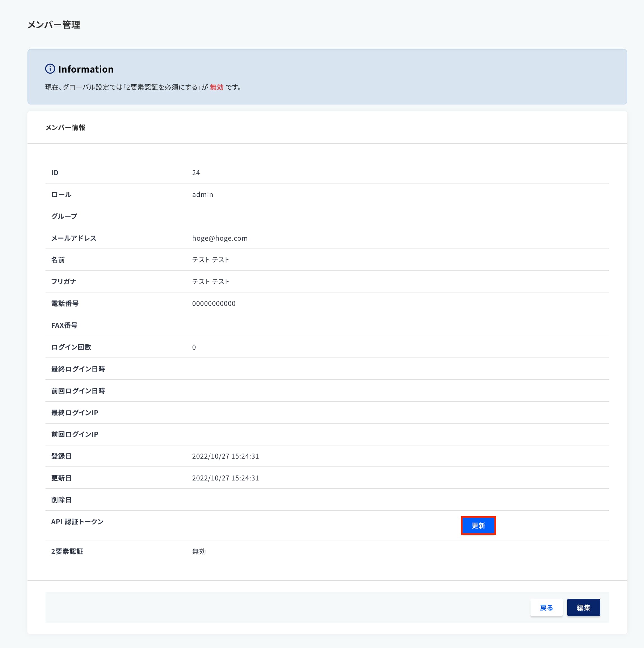
Task: Click the 2要素認証 status 無効
Action: (199, 551)
